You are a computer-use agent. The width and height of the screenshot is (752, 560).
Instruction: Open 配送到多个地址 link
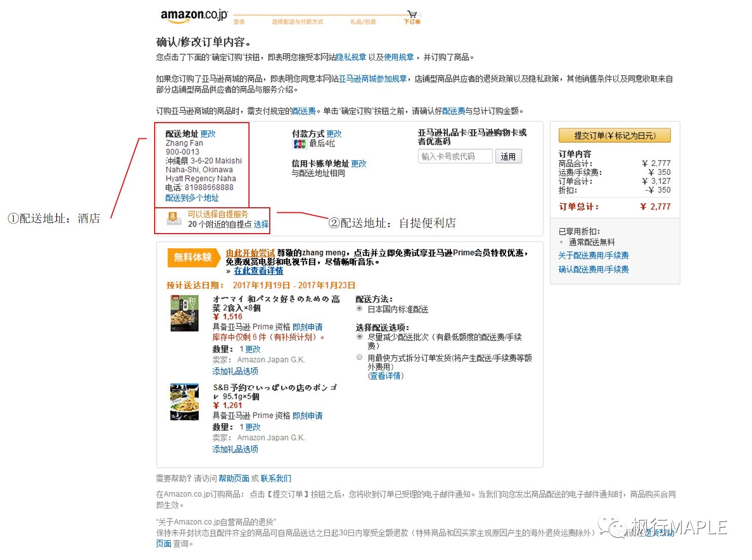point(192,198)
